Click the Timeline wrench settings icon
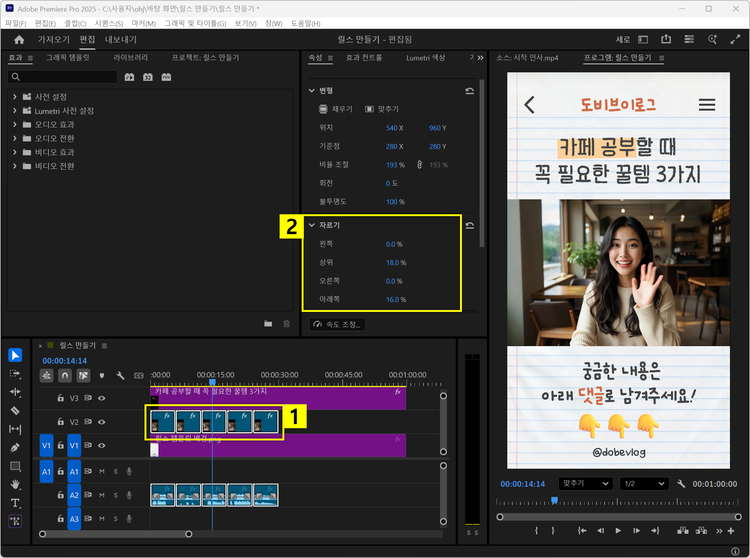750x558 pixels. [121, 376]
